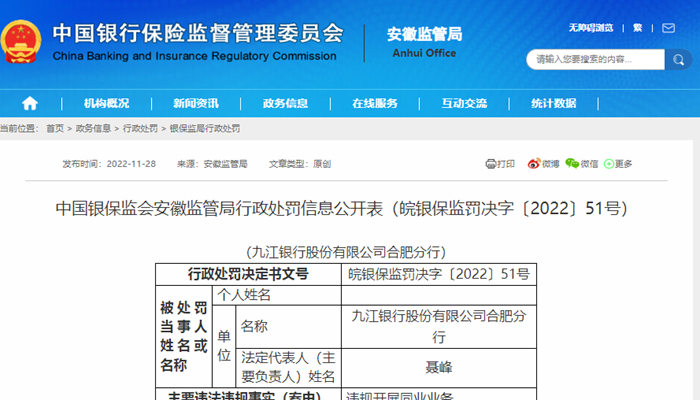The width and height of the screenshot is (700, 400).
Task: Go to the 统计数据 navigation tab
Action: [553, 103]
